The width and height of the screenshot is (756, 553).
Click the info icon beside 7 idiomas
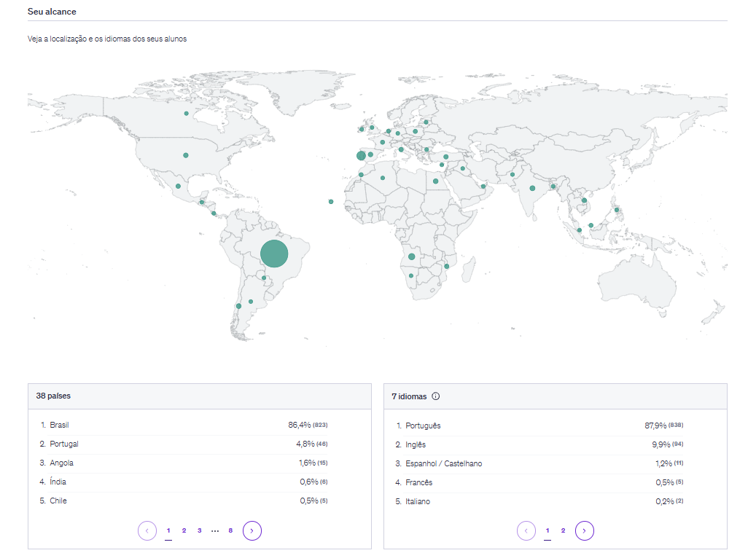[x=436, y=396]
